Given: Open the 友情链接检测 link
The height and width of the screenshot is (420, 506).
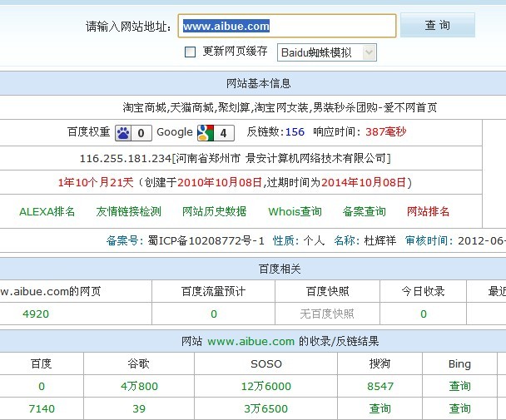Looking at the screenshot, I should [129, 211].
